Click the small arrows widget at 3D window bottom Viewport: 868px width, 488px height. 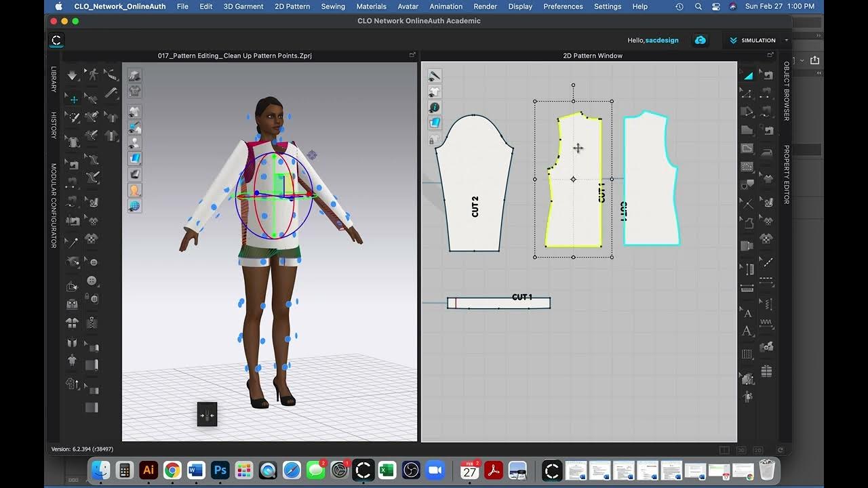pos(207,414)
